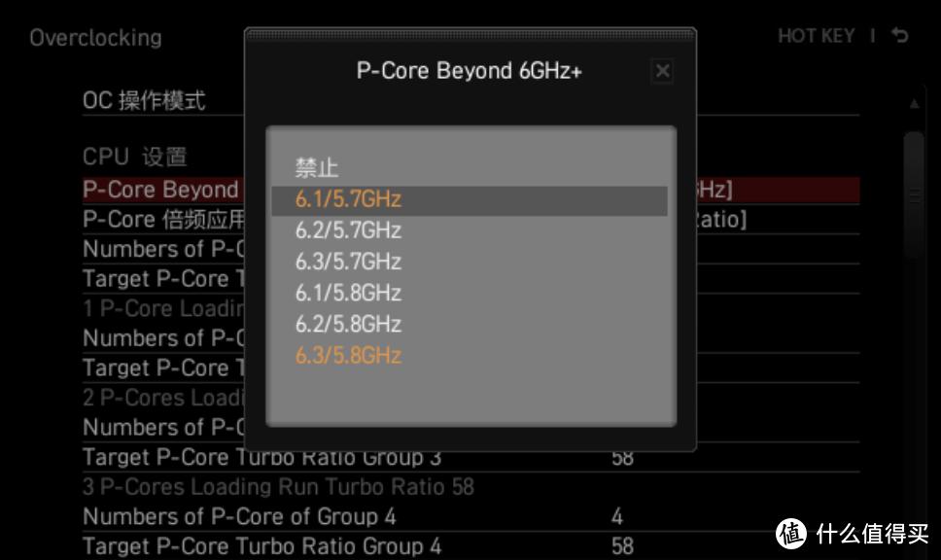Select Numbers of P-Core of Group 4
The width and height of the screenshot is (941, 560).
tap(239, 517)
